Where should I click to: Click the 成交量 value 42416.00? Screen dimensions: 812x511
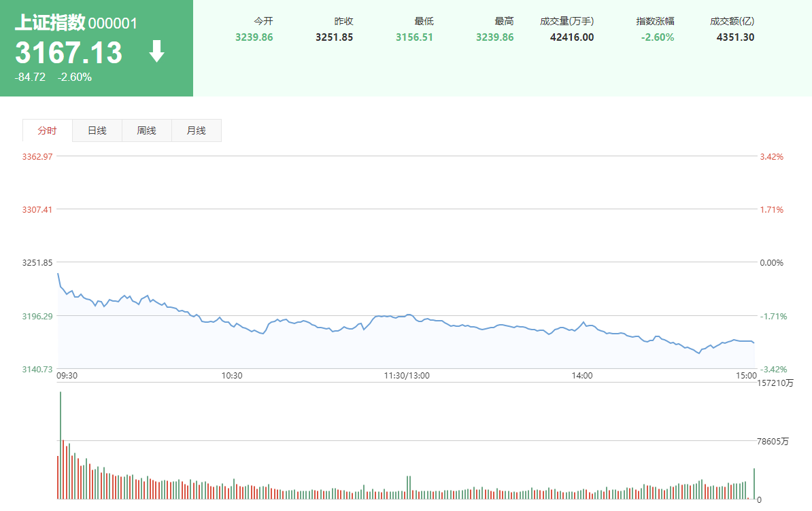pyautogui.click(x=572, y=37)
